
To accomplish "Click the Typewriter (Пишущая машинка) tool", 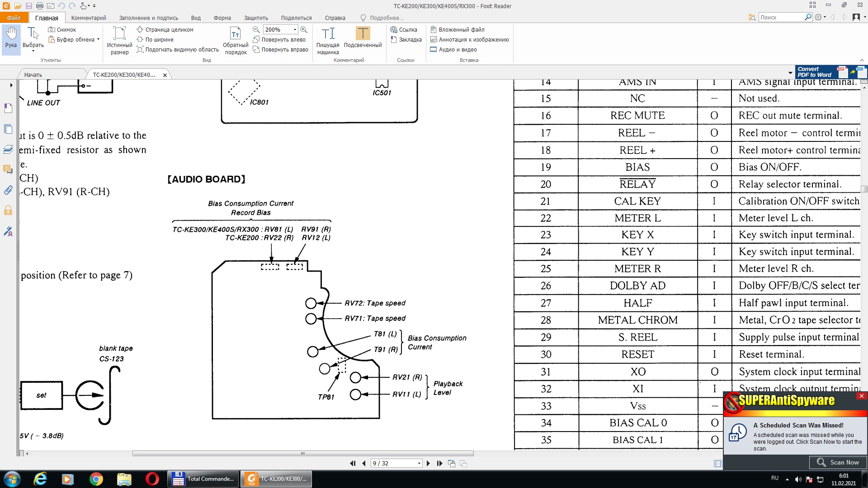I will [x=328, y=40].
